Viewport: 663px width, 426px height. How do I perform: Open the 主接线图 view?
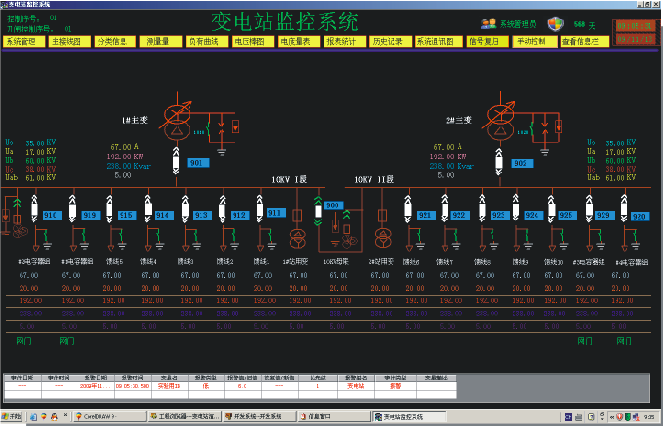67,42
